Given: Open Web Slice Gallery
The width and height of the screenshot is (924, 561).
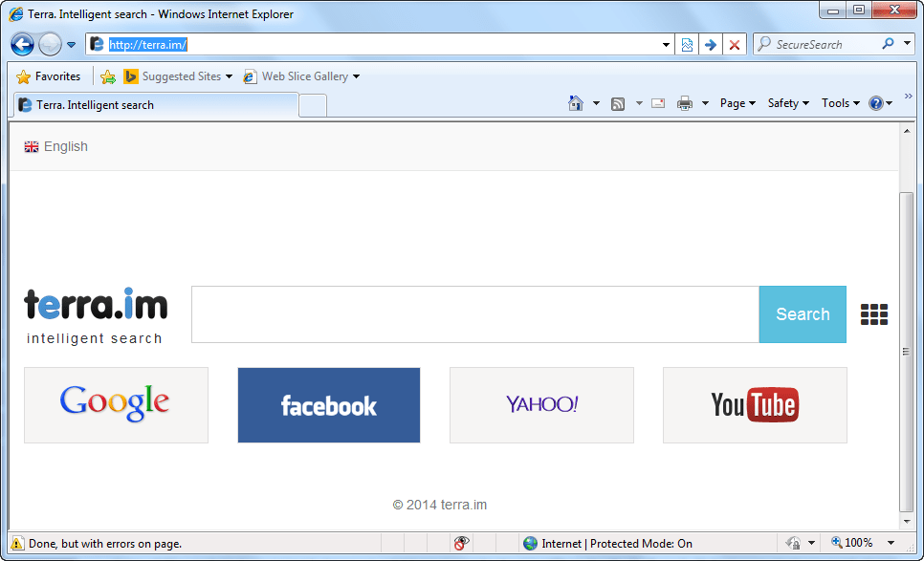Looking at the screenshot, I should pyautogui.click(x=301, y=76).
